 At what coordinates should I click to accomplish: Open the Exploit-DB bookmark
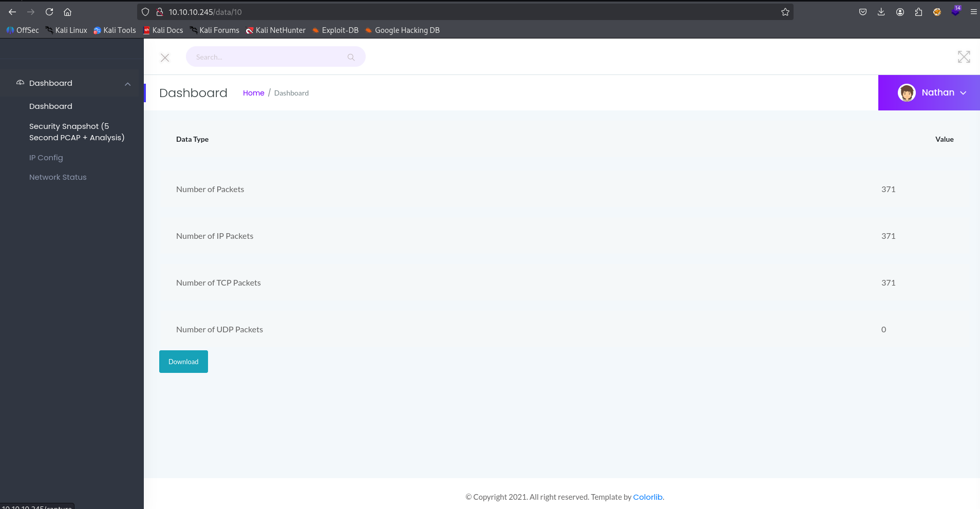[340, 30]
